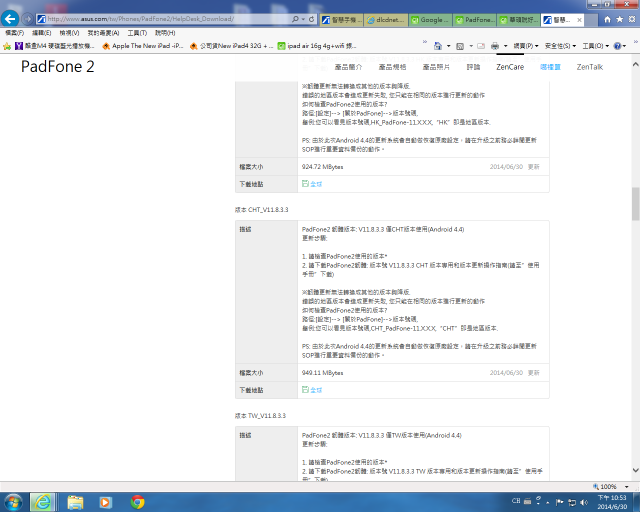Click the CH input language indicator
This screenshot has height=512, width=640.
coord(516,501)
